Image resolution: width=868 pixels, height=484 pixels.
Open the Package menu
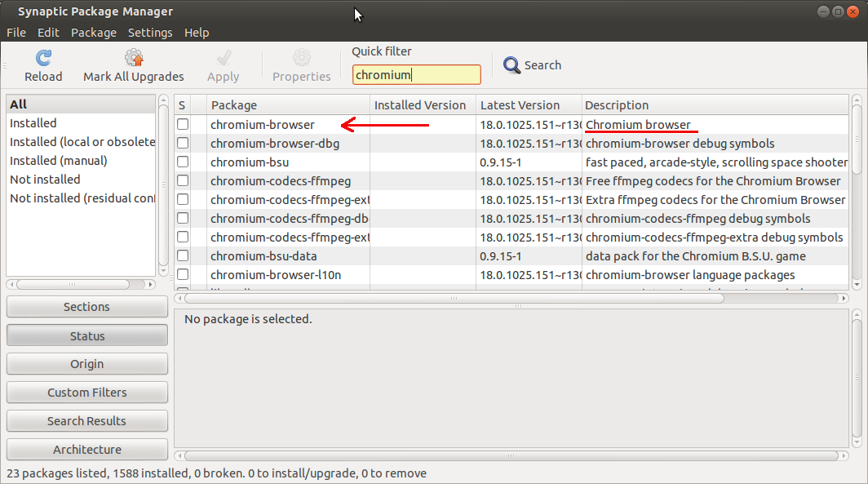tap(94, 33)
